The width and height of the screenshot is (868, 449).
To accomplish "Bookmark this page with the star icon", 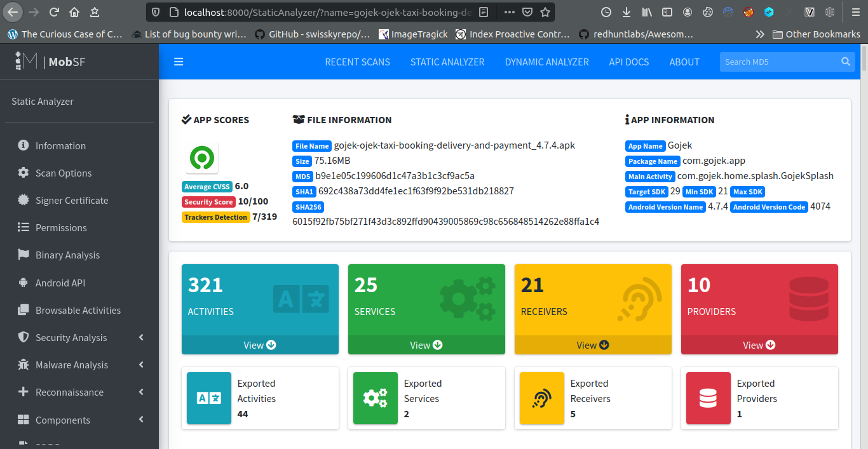I will (x=545, y=11).
